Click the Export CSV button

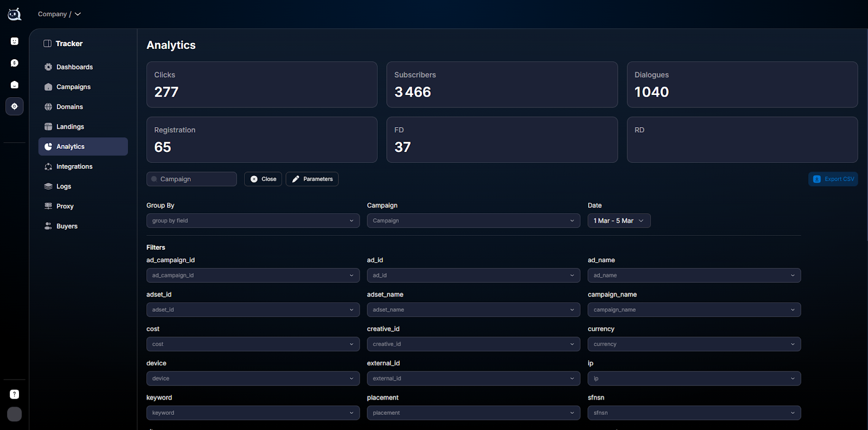833,179
